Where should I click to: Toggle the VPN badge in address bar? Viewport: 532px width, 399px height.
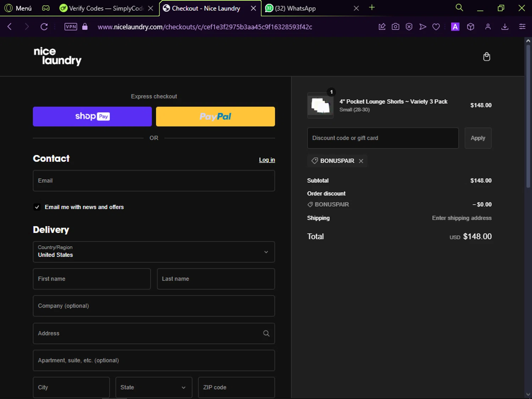(x=71, y=27)
